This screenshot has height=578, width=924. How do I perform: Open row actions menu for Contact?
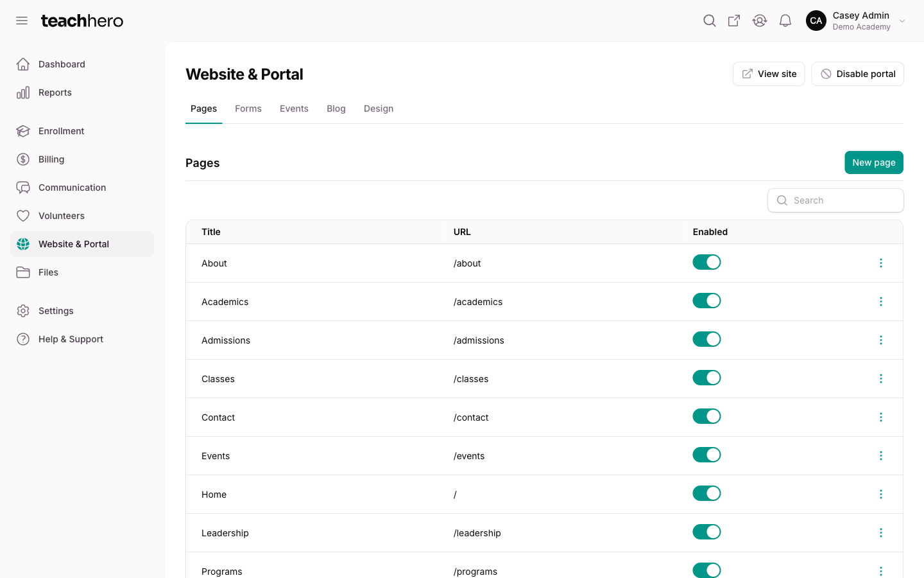pos(881,417)
